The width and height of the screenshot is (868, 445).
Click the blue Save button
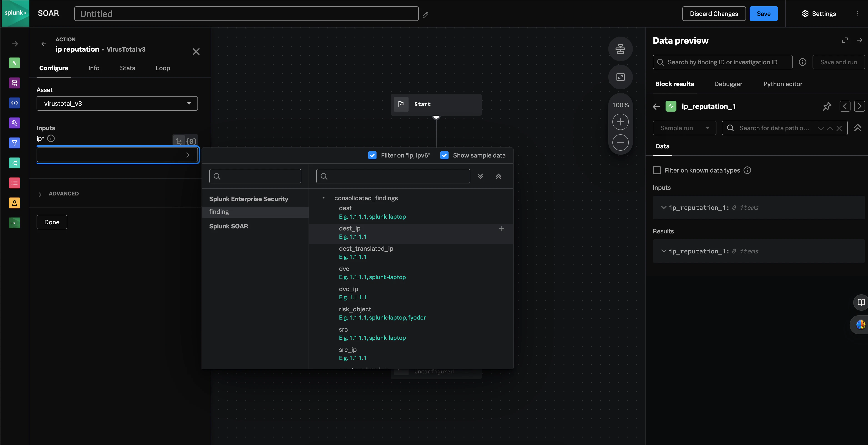pyautogui.click(x=763, y=14)
